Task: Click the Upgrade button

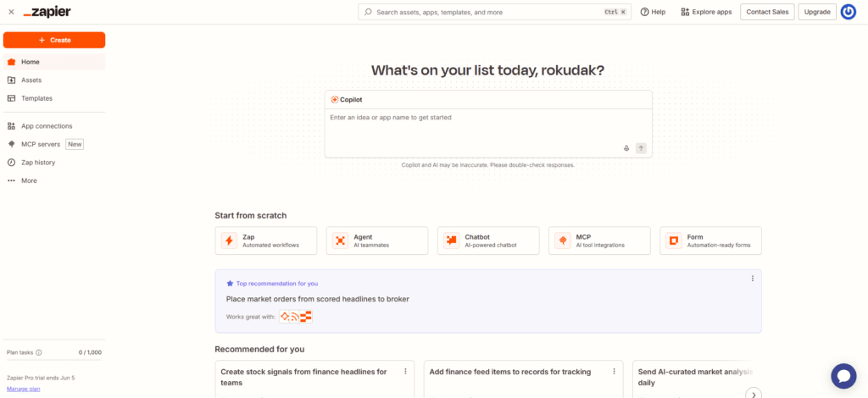Action: click(x=817, y=12)
